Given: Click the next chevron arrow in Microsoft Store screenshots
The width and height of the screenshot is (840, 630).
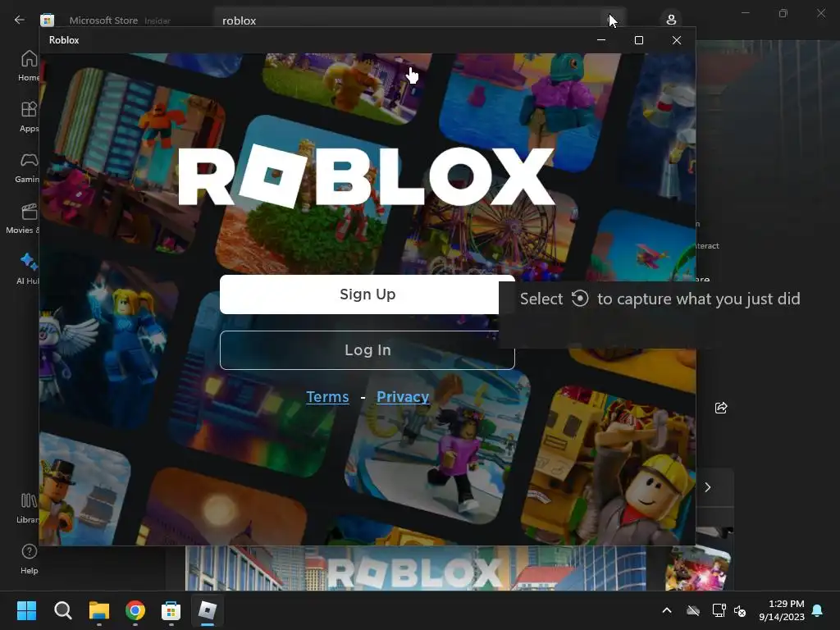Looking at the screenshot, I should point(708,487).
